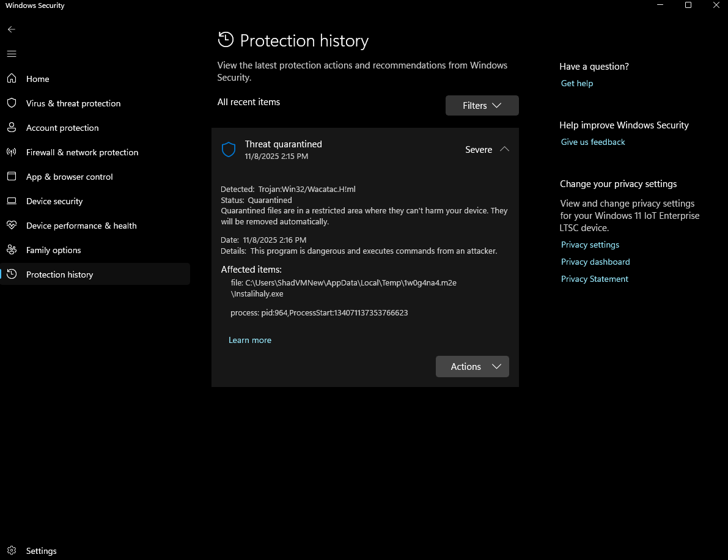
Task: Open the Get help link
Action: pyautogui.click(x=577, y=84)
